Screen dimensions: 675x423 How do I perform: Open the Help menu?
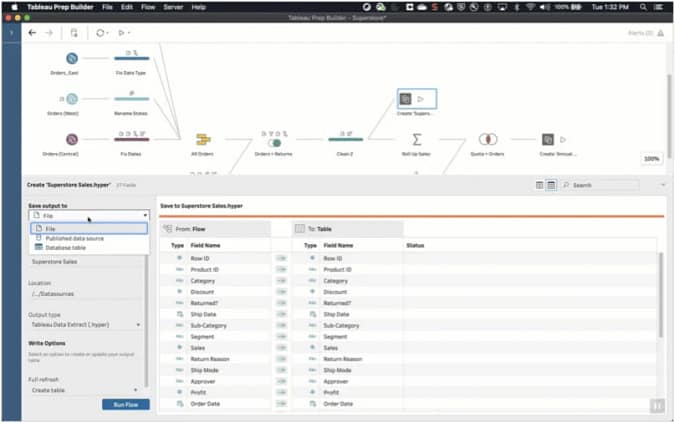[x=198, y=7]
